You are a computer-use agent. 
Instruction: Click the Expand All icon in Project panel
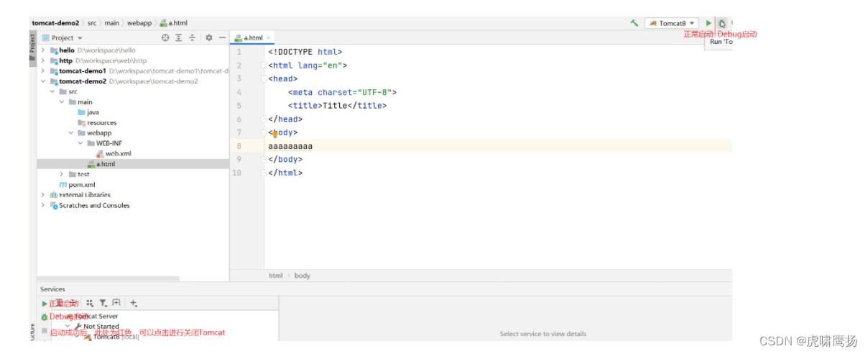(x=179, y=37)
